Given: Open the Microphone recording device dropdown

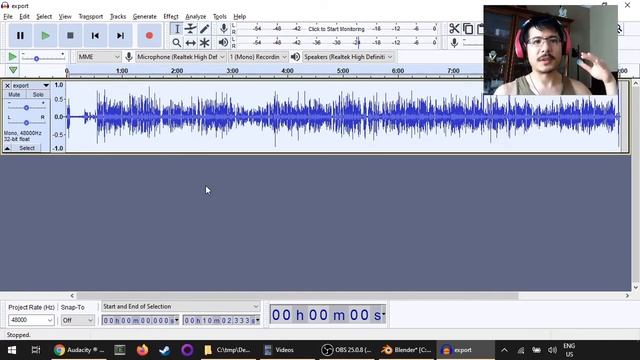Looking at the screenshot, I should (181, 57).
